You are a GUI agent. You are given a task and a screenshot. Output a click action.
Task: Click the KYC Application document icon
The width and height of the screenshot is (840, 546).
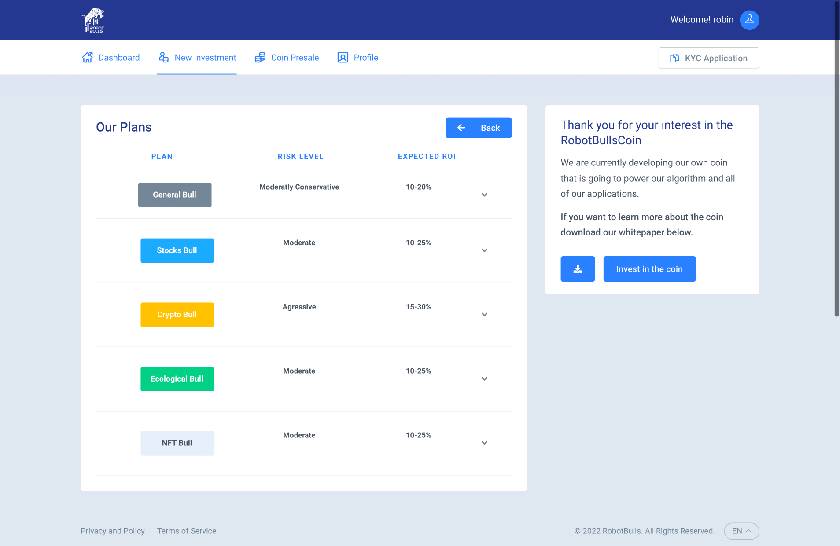(675, 58)
